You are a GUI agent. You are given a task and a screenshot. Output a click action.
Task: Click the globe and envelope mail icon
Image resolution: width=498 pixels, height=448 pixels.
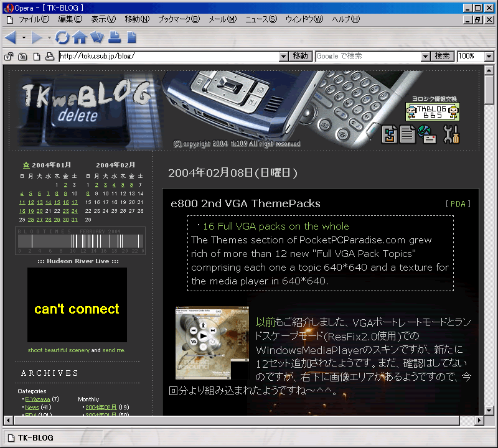pyautogui.click(x=427, y=134)
